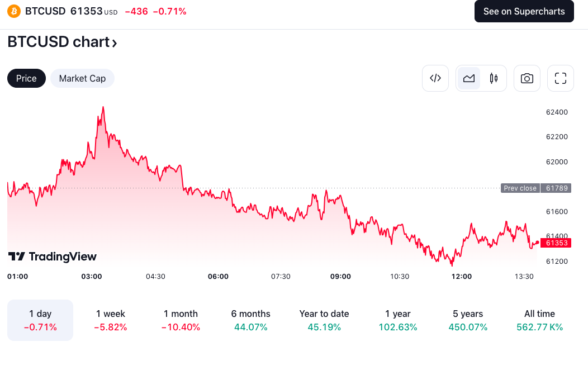Click the See on Supercharts button
588x370 pixels.
click(x=524, y=11)
